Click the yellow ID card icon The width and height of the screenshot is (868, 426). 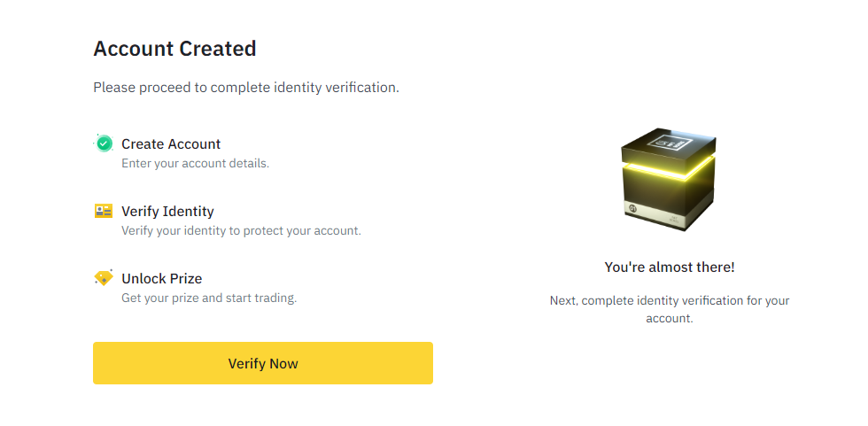[104, 211]
